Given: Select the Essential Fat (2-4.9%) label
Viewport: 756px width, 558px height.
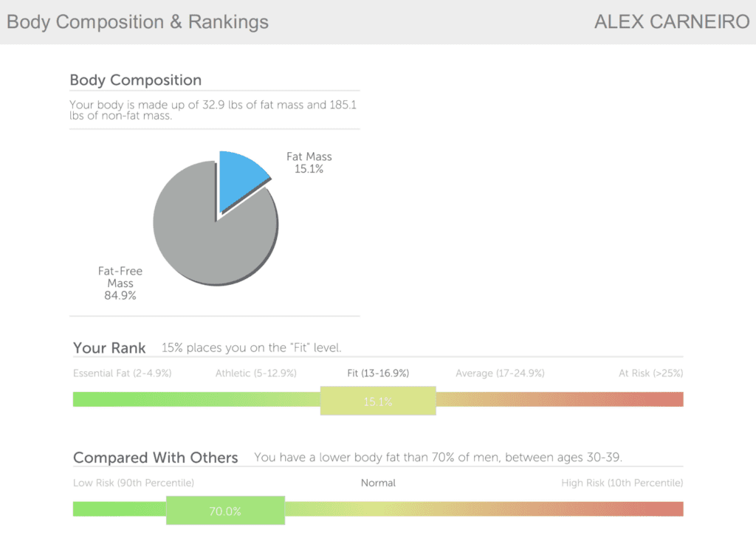Looking at the screenshot, I should 122,373.
